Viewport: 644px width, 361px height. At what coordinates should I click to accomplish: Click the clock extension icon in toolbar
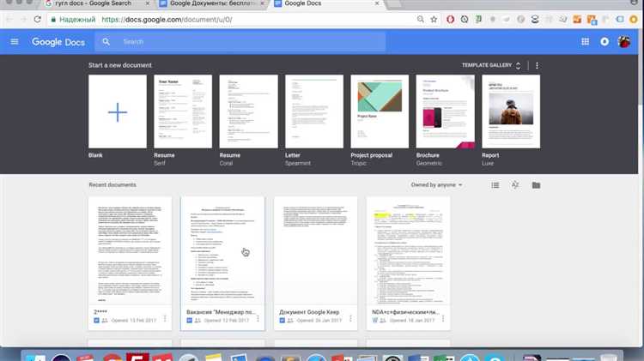[x=465, y=19]
